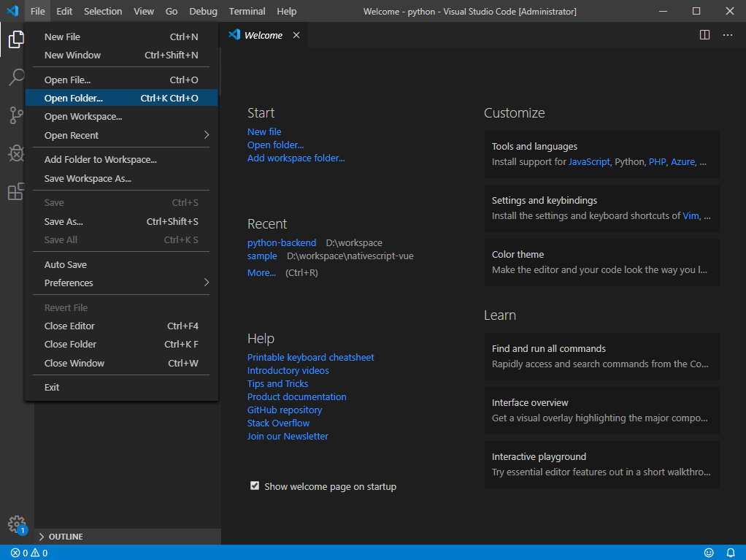
Task: Click the New file link under Start
Action: click(x=264, y=132)
